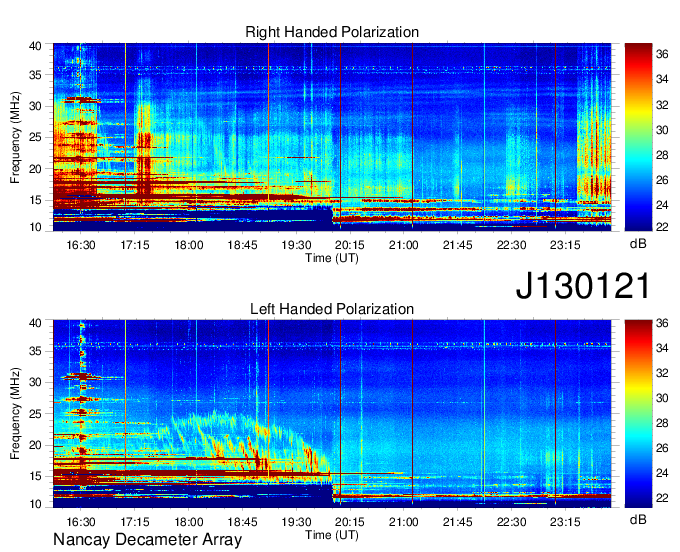Image resolution: width=680 pixels, height=552 pixels.
Task: Click the 22 dB tick on the Right Handed colorbar
Action: coord(662,226)
